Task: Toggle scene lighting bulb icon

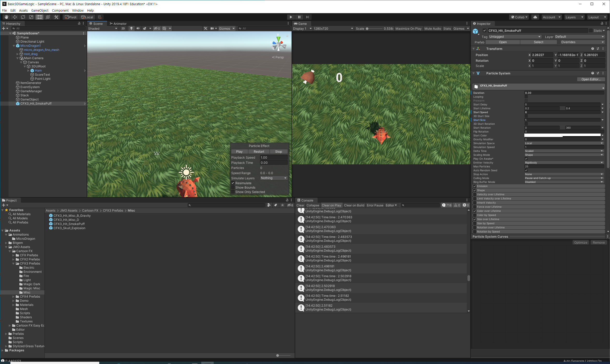Action: pos(131,28)
